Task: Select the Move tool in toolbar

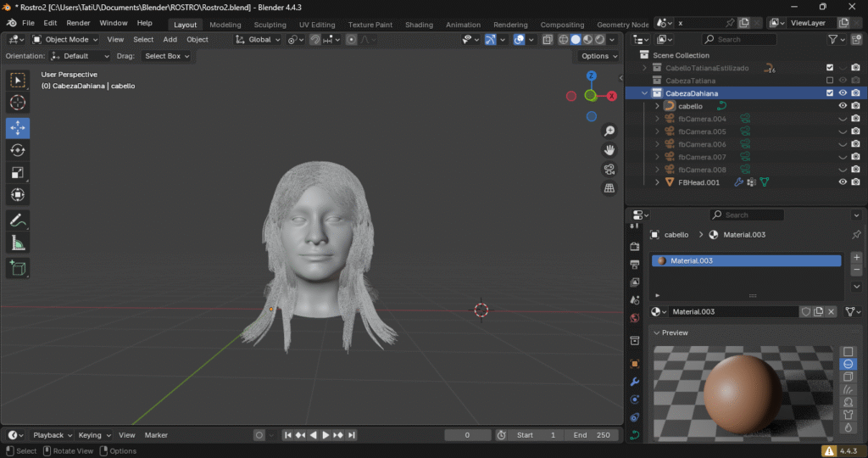Action: [18, 128]
